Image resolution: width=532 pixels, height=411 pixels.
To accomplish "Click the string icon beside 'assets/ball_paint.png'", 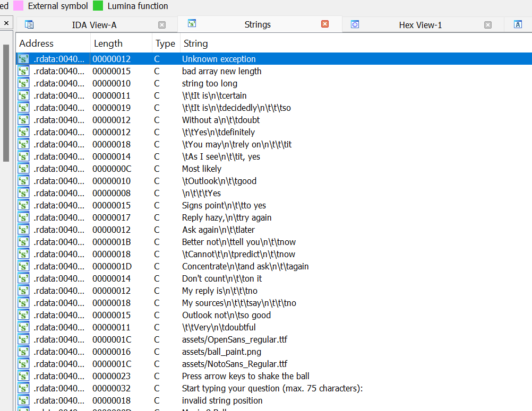I will click(23, 352).
